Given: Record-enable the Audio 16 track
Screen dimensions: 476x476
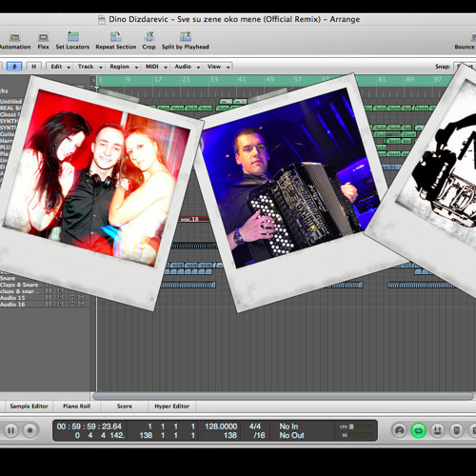Looking at the screenshot, I should click(x=60, y=304).
